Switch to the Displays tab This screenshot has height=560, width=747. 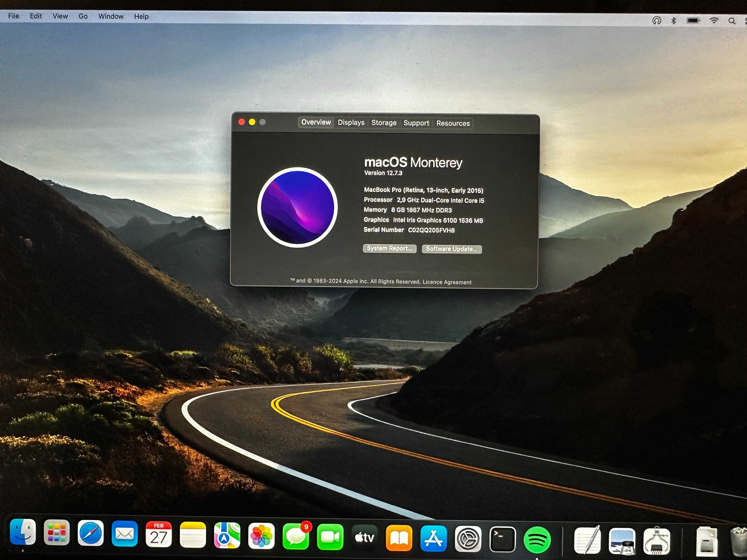tap(351, 123)
